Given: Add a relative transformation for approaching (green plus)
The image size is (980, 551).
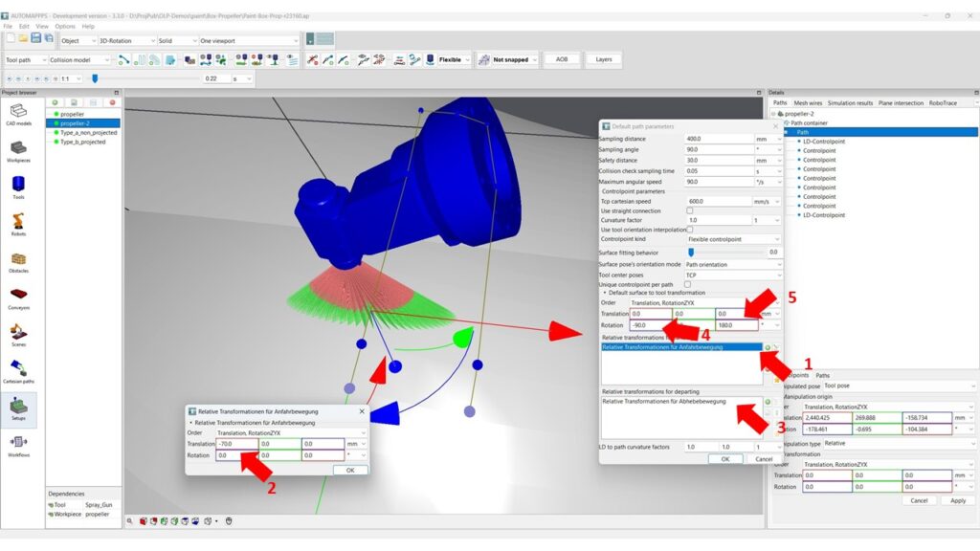Looking at the screenshot, I should (768, 347).
